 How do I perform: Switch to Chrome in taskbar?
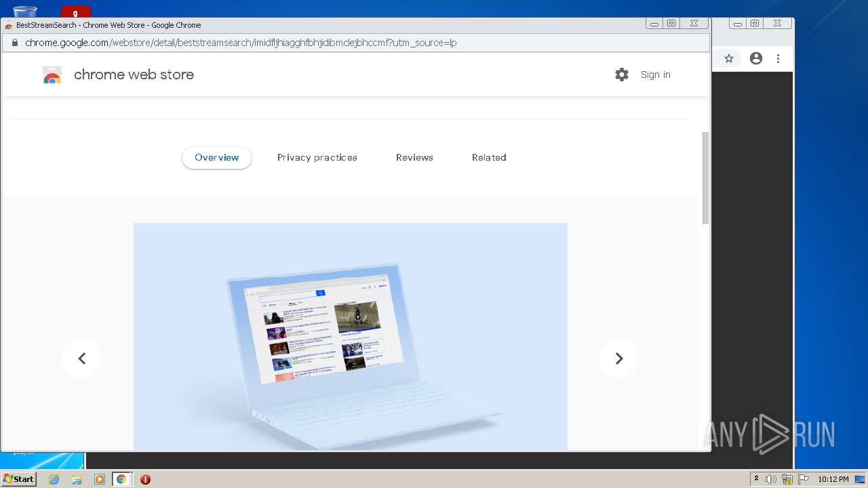point(121,479)
